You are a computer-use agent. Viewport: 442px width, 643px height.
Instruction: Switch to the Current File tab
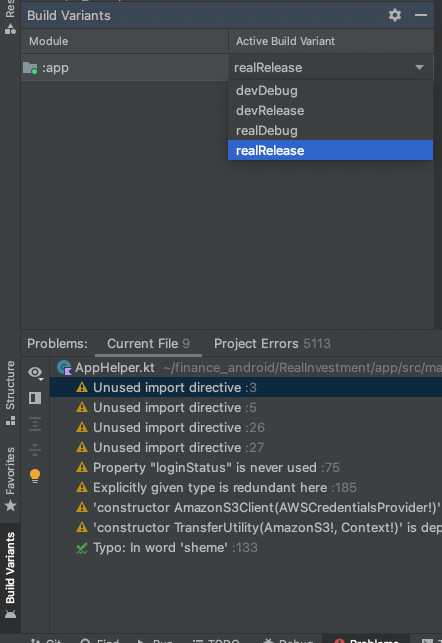tap(148, 344)
